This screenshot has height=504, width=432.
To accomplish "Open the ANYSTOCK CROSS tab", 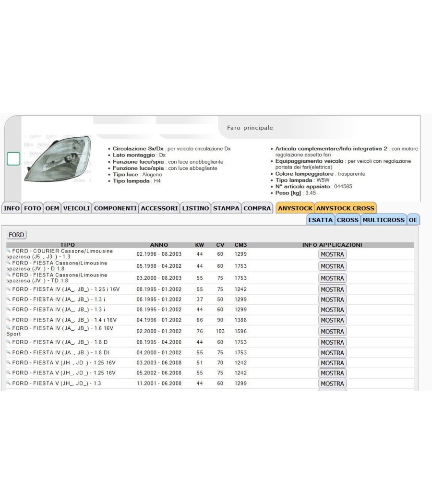I will pyautogui.click(x=345, y=208).
